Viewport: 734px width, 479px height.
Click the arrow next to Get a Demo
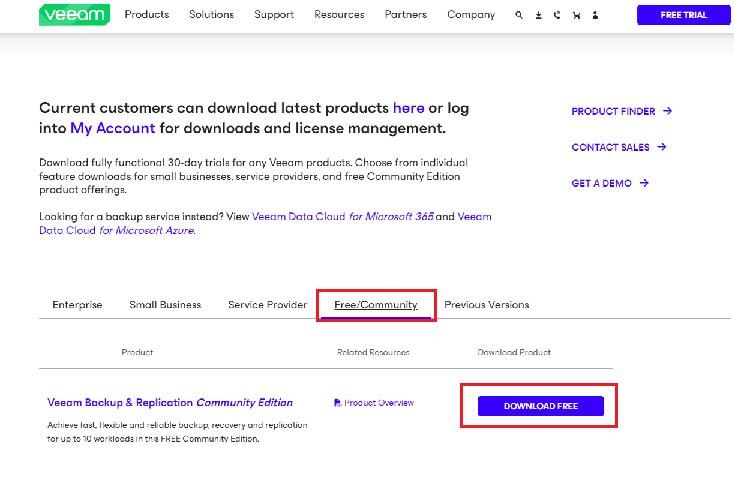[x=644, y=183]
